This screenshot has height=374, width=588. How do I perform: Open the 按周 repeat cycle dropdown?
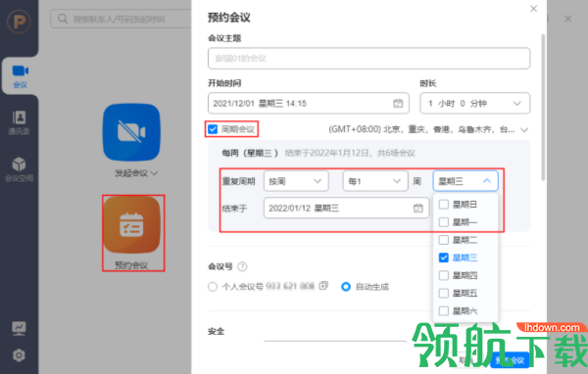pos(296,181)
